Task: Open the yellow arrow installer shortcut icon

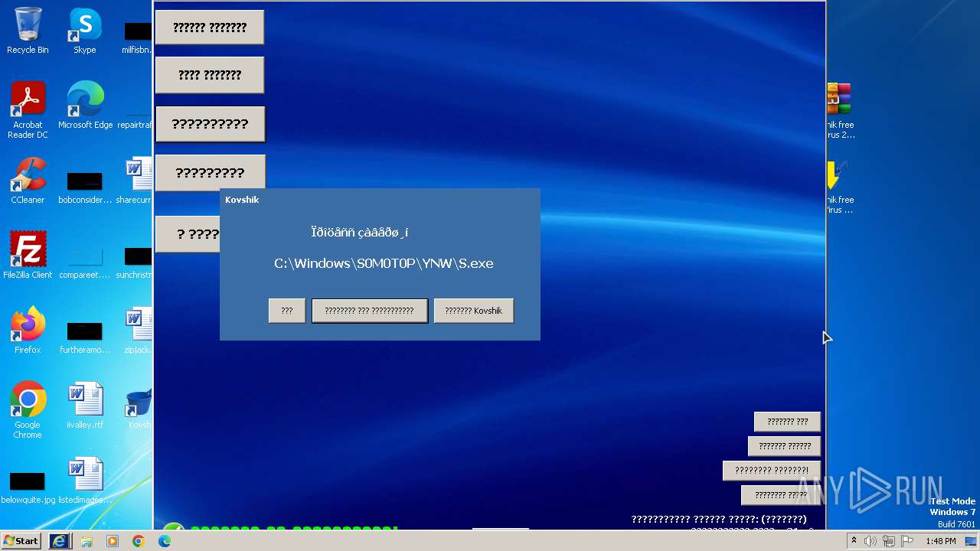Action: [x=839, y=185]
